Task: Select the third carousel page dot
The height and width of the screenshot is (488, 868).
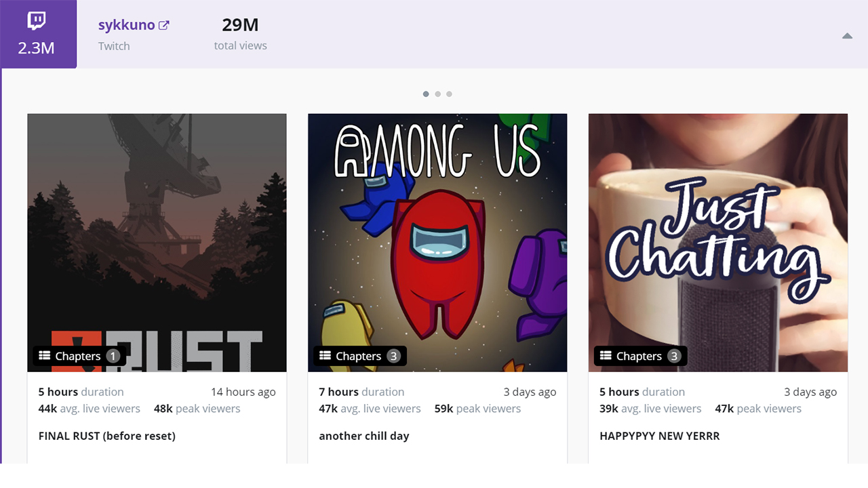Action: click(449, 94)
